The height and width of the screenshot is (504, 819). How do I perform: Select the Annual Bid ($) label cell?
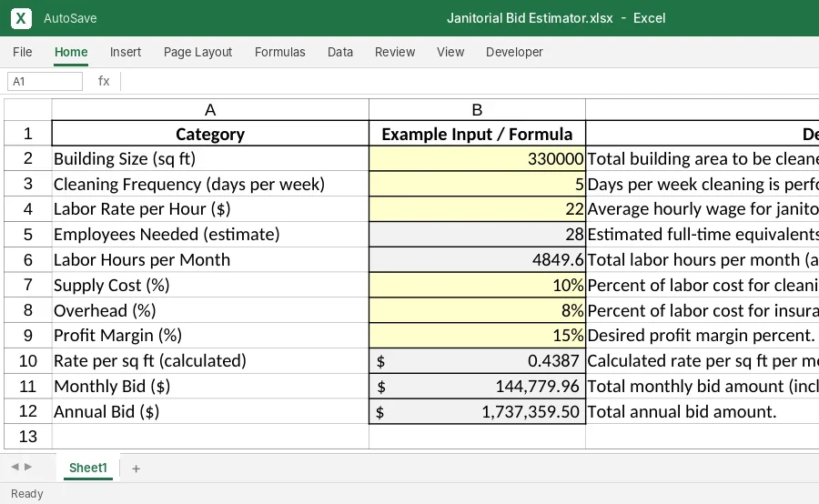(x=210, y=411)
